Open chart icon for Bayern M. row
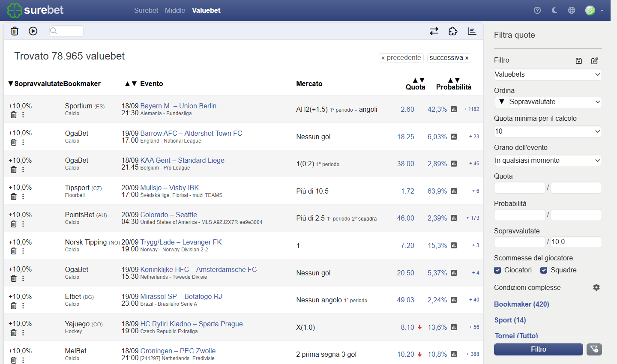617x364 pixels. pyautogui.click(x=454, y=109)
